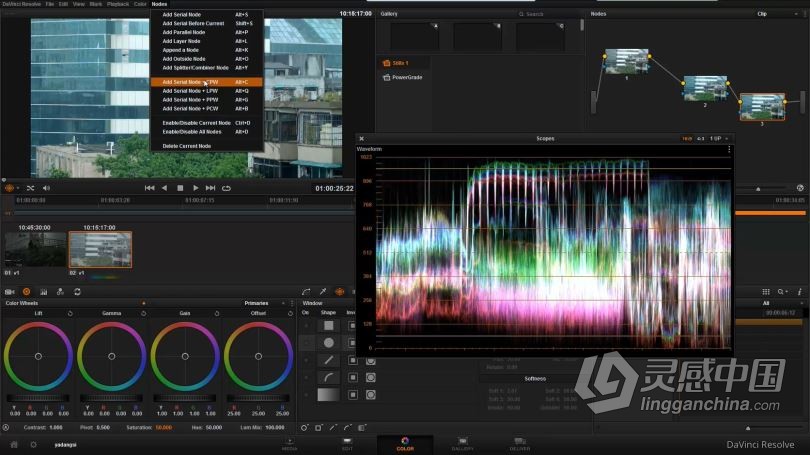Select node 1 in node graph
This screenshot has height=455, width=810.
627,61
